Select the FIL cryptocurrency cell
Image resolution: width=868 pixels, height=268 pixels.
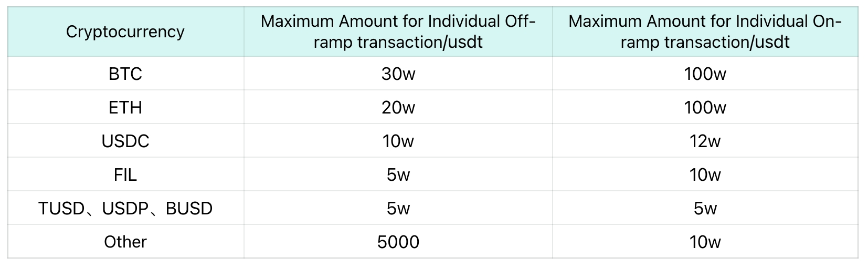pos(125,174)
